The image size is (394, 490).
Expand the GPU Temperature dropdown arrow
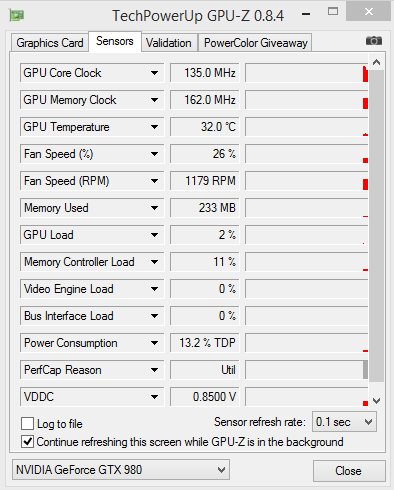click(154, 127)
